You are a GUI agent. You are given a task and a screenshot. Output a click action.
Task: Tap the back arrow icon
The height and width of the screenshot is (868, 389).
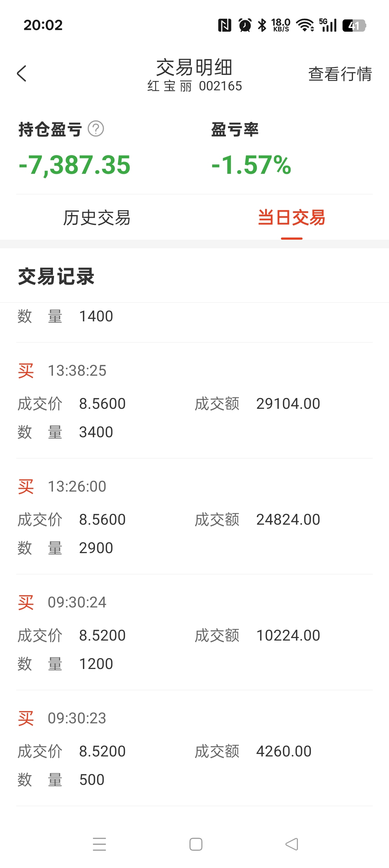(22, 74)
